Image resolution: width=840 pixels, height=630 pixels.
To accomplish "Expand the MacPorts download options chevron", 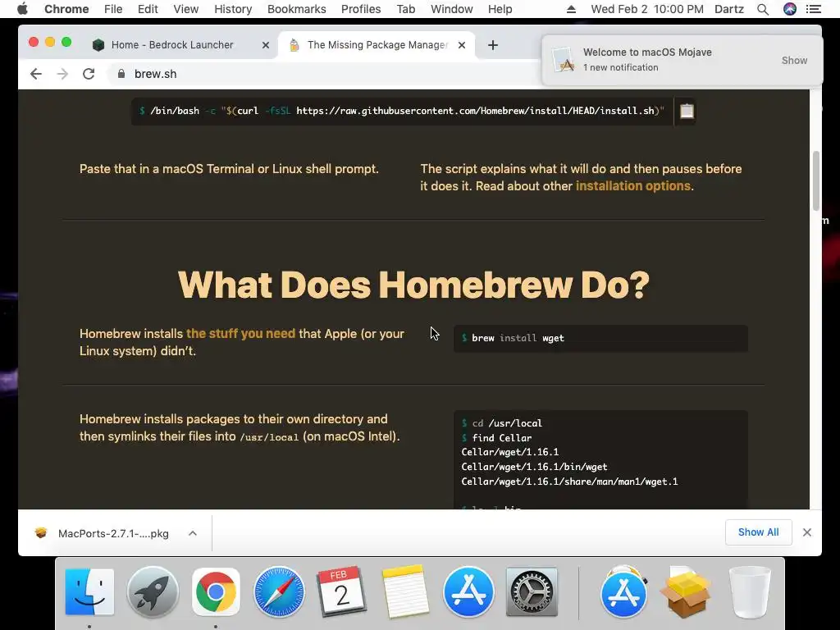I will coord(193,533).
